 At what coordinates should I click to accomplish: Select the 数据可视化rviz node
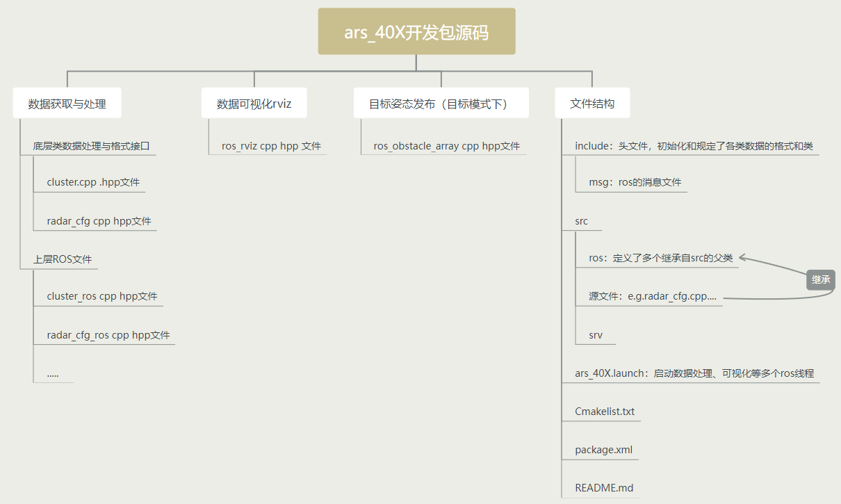click(x=253, y=102)
